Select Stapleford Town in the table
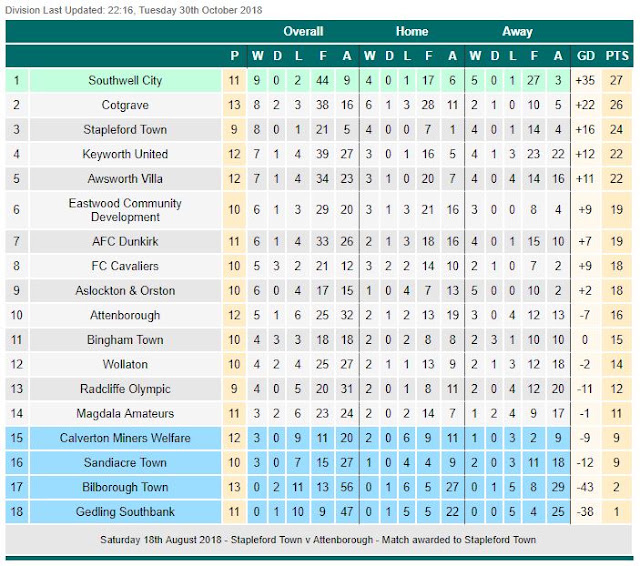This screenshot has width=640, height=566. pos(125,129)
